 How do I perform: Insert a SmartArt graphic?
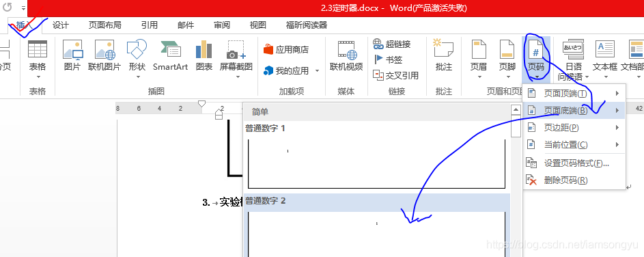click(x=171, y=55)
